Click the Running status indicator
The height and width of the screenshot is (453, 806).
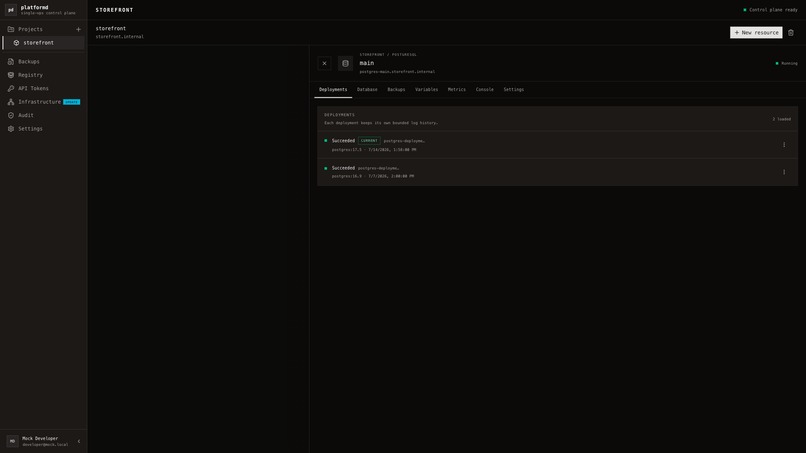(786, 63)
